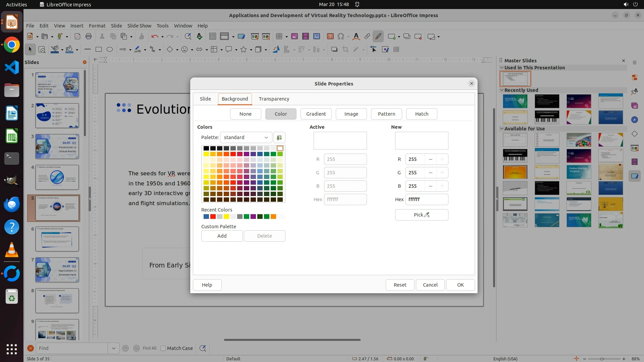This screenshot has height=362, width=644.
Task: Choose the Gradient fill type toggle
Action: [316, 114]
